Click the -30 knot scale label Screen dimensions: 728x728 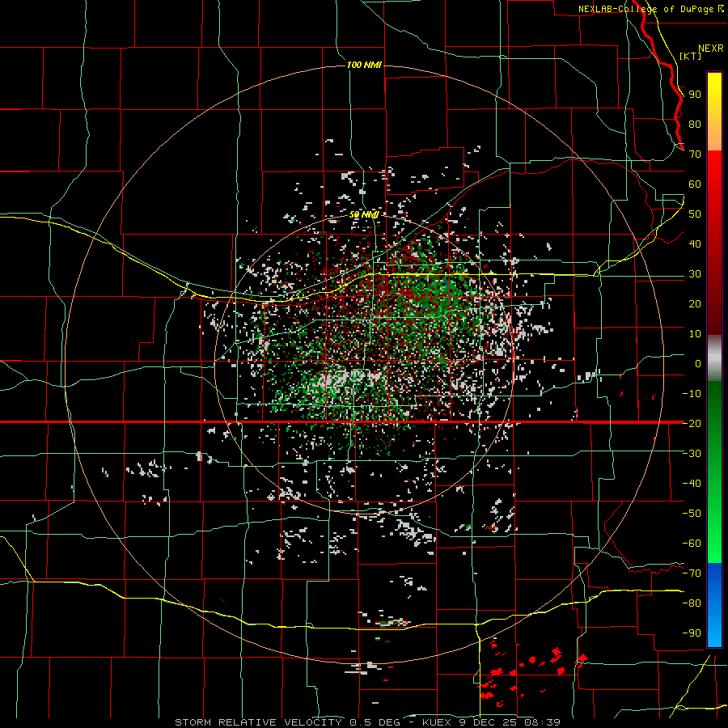692,454
